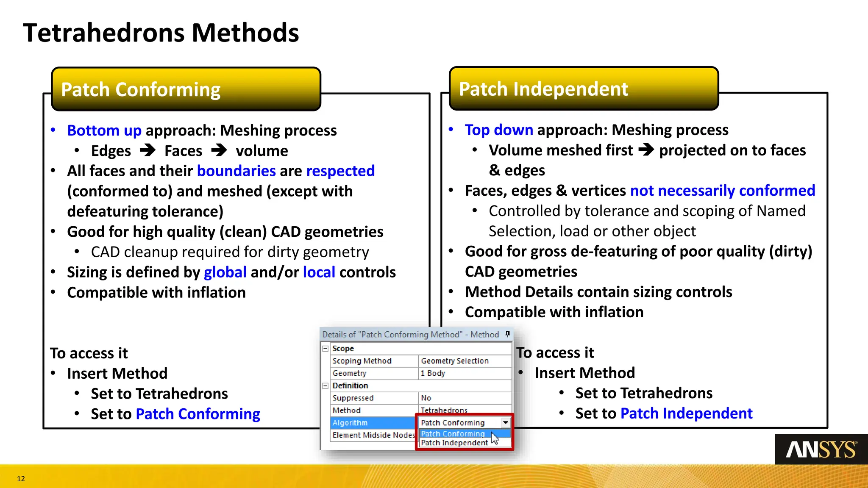Image resolution: width=868 pixels, height=488 pixels.
Task: Click the Element Midside Nodes row
Action: click(373, 435)
